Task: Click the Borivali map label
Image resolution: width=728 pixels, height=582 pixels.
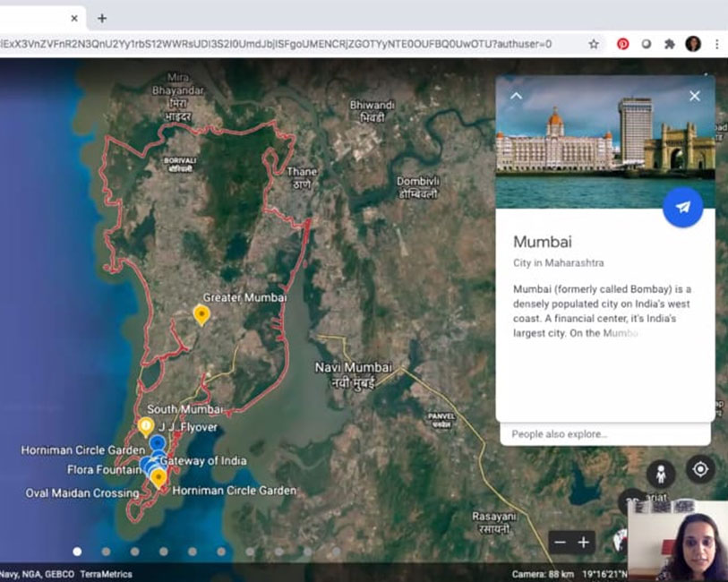Action: 180,164
